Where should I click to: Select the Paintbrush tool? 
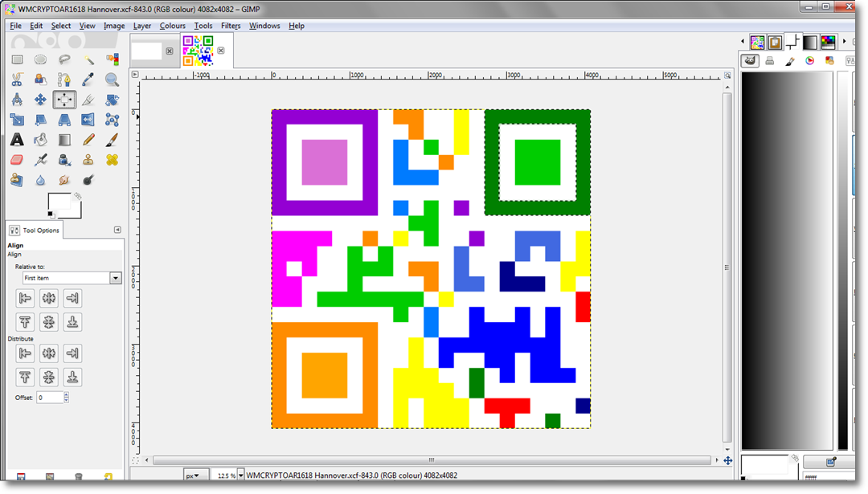112,140
